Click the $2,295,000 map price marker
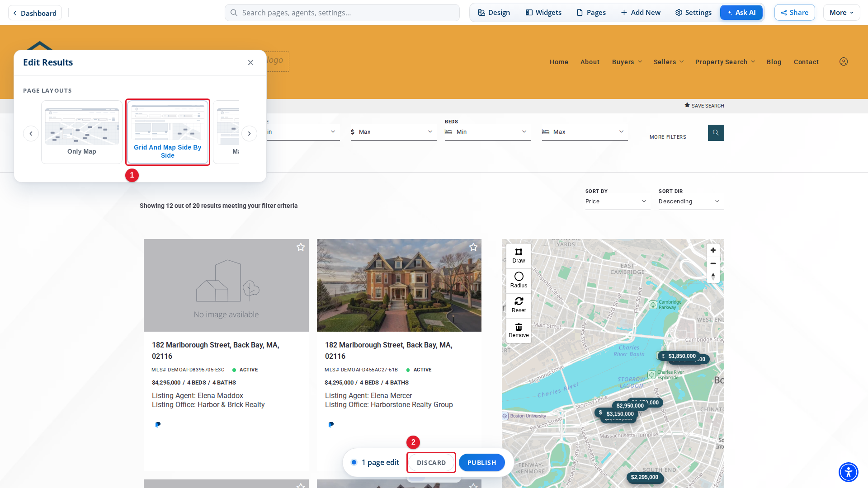The height and width of the screenshot is (488, 868). point(645,477)
